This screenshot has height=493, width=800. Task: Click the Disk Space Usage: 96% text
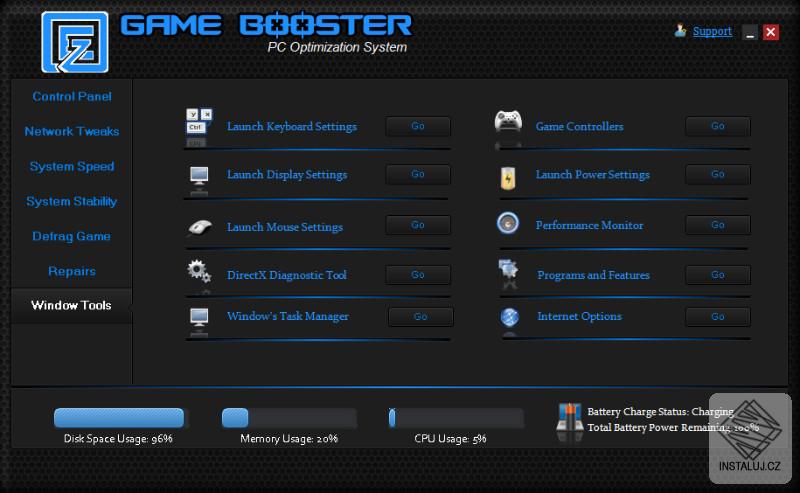[118, 438]
